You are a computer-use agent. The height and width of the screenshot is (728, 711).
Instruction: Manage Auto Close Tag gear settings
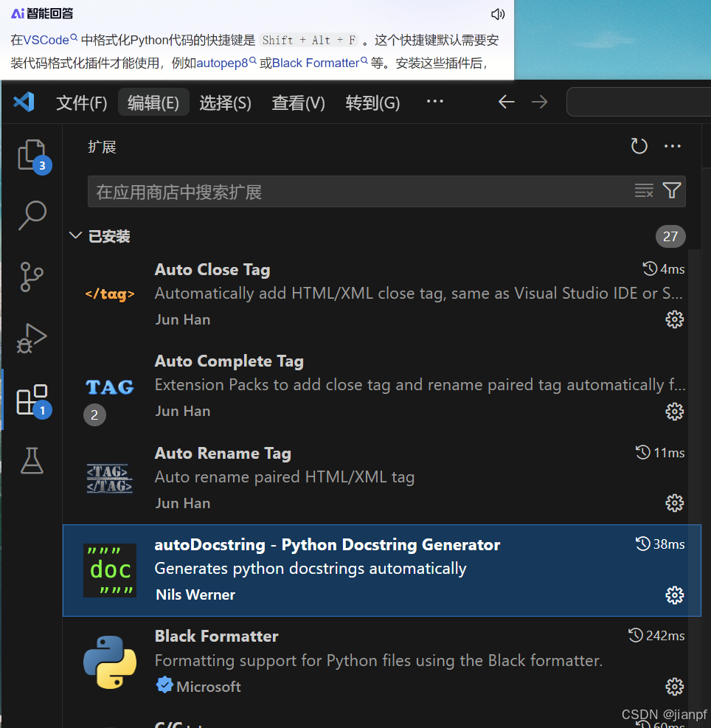pos(674,319)
